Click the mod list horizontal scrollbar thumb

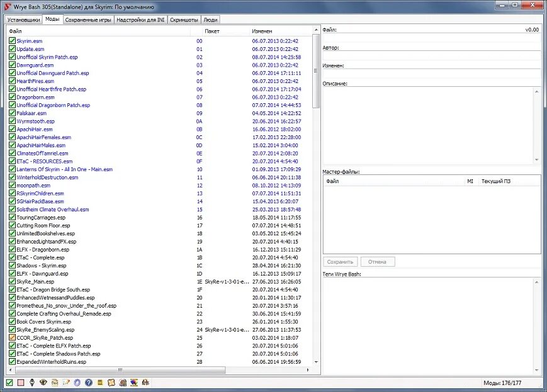pos(120,370)
